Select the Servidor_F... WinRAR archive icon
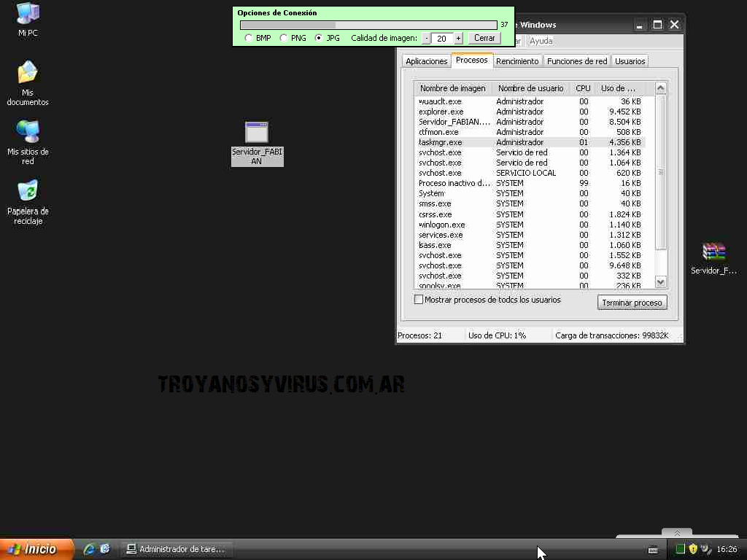This screenshot has width=747, height=560. click(713, 259)
